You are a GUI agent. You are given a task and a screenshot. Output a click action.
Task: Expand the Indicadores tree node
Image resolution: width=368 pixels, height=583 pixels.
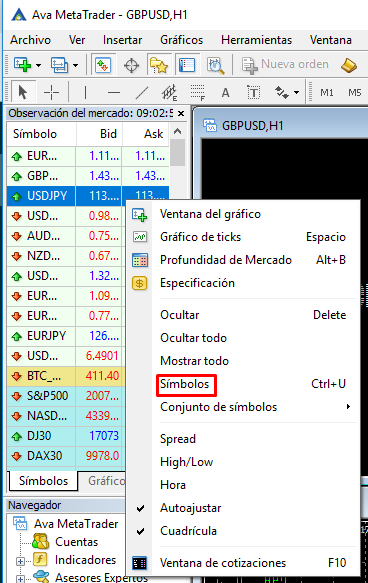tap(21, 561)
